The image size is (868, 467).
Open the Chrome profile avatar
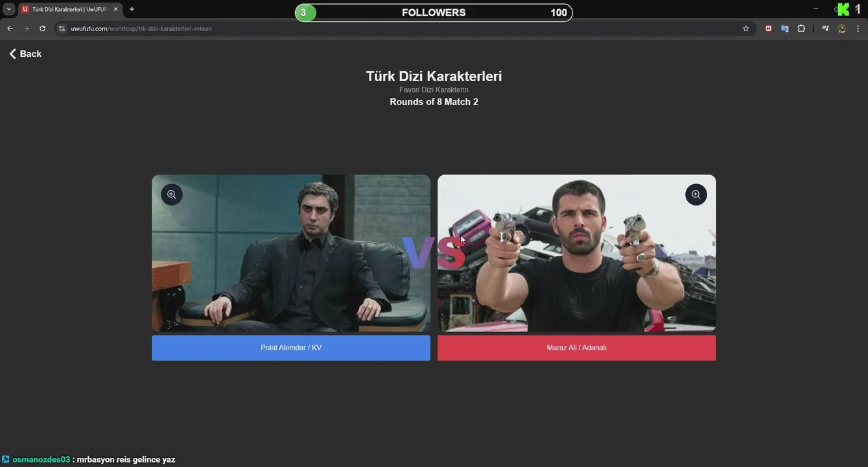(841, 29)
